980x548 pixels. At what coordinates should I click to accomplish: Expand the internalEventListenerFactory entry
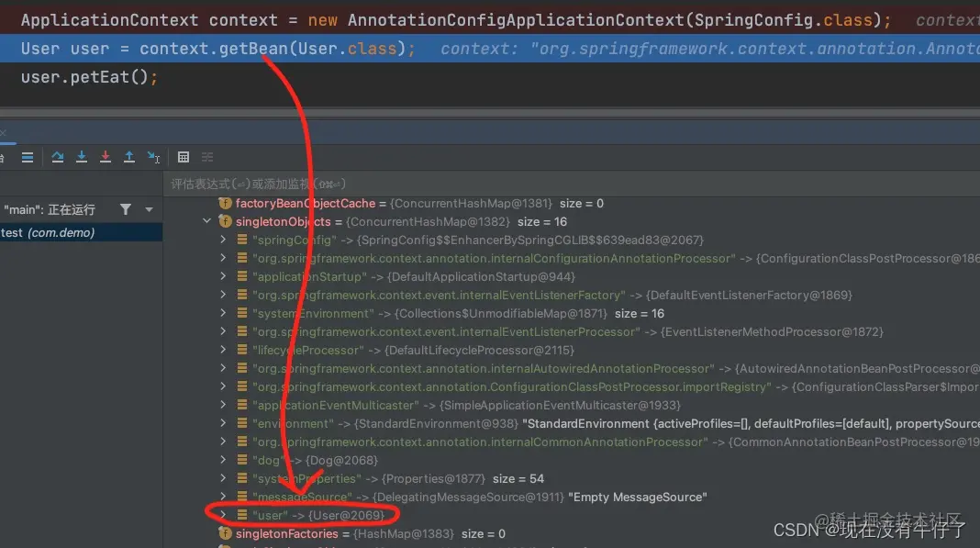coord(223,294)
